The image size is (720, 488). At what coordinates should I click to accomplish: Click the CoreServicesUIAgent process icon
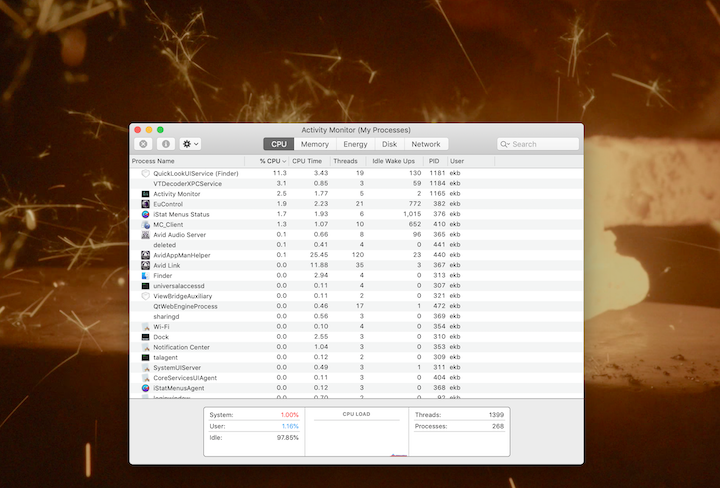coord(146,378)
